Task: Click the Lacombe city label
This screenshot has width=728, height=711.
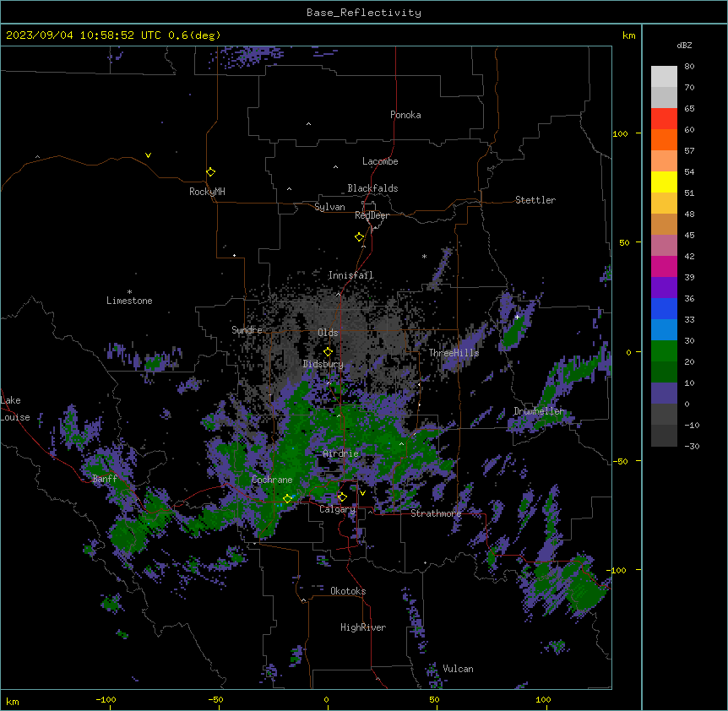Action: click(x=380, y=161)
